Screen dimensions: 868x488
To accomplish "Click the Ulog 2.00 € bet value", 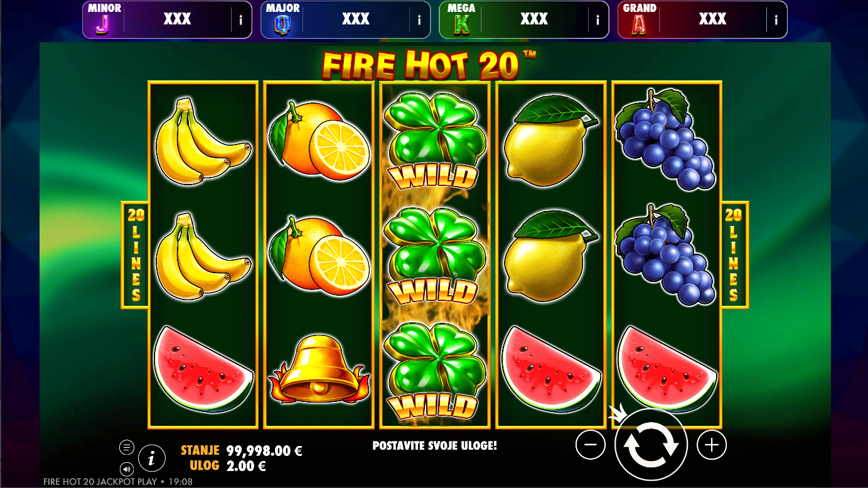I will coord(246,466).
